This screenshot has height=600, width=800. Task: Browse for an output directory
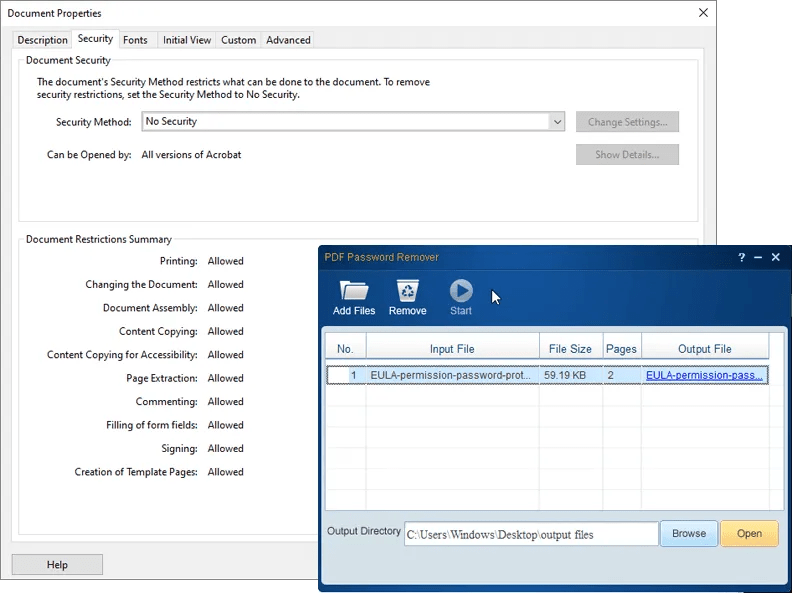point(688,533)
